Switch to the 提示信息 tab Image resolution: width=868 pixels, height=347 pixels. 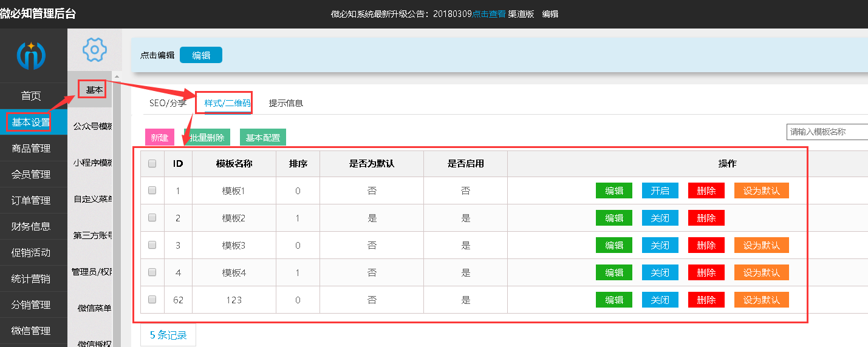coord(285,103)
